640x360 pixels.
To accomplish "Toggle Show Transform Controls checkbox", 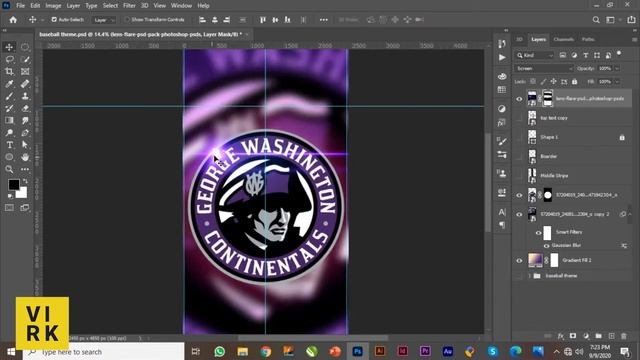I will coord(127,20).
